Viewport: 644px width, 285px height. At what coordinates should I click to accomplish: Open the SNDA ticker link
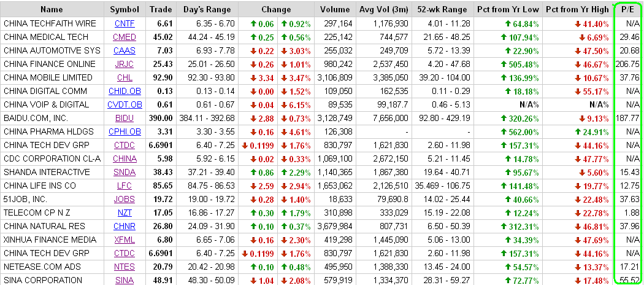click(125, 172)
